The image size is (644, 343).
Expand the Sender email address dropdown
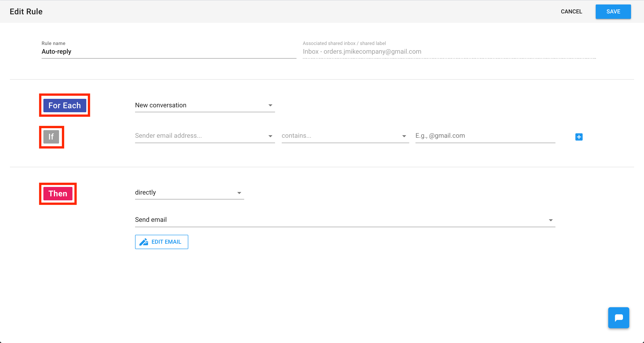(x=205, y=136)
